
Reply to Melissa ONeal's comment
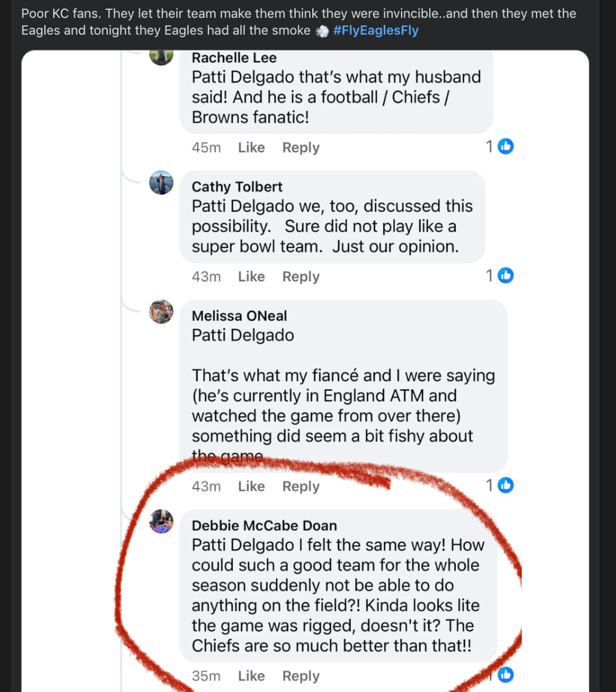301,487
